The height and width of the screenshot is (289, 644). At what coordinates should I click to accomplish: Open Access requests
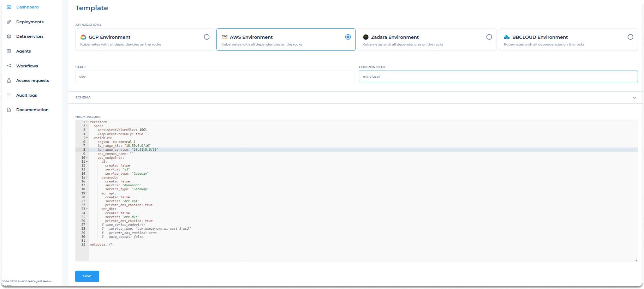32,80
